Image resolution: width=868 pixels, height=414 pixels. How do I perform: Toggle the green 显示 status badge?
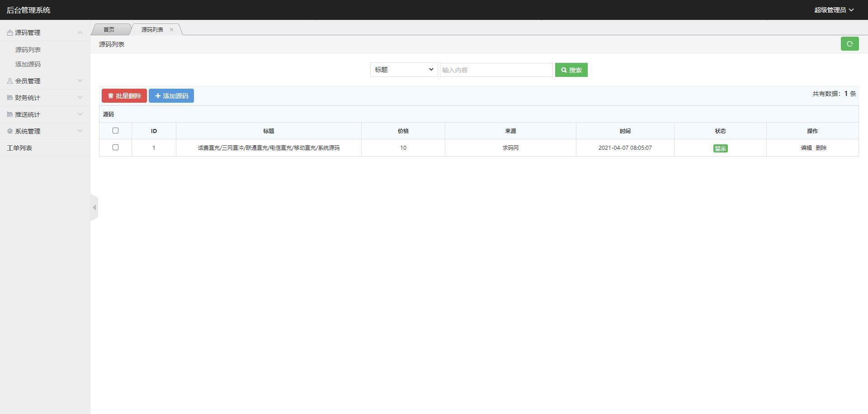pos(720,148)
